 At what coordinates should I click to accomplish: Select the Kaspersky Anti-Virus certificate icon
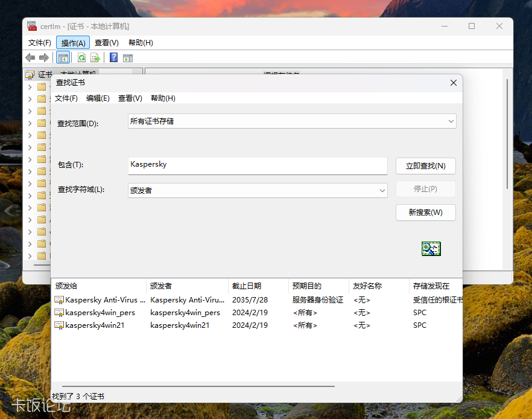pos(59,300)
